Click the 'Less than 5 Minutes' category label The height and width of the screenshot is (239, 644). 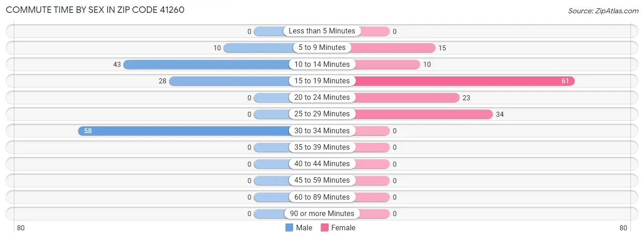(x=322, y=31)
